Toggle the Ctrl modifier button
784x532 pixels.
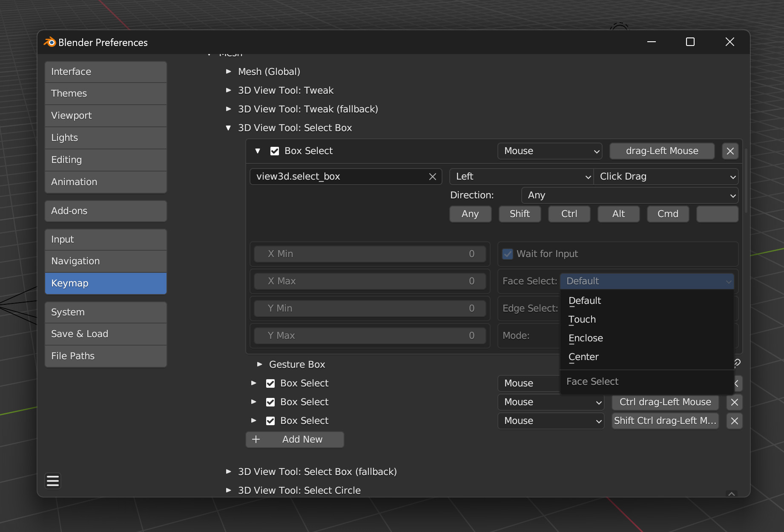coord(569,214)
